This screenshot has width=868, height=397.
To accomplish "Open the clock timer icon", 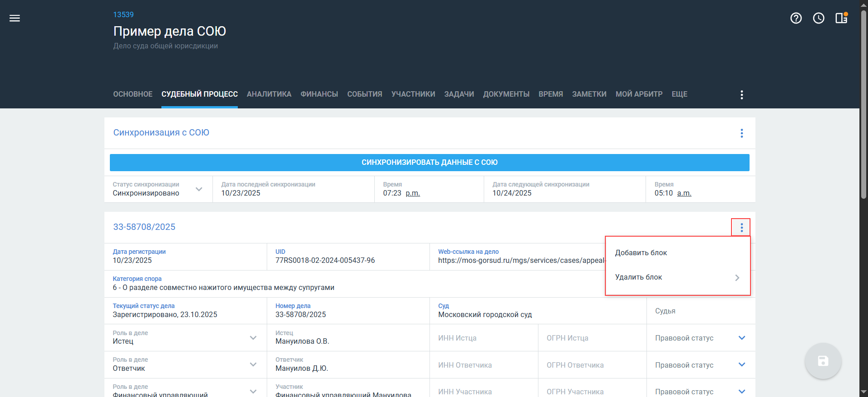I will [x=818, y=18].
